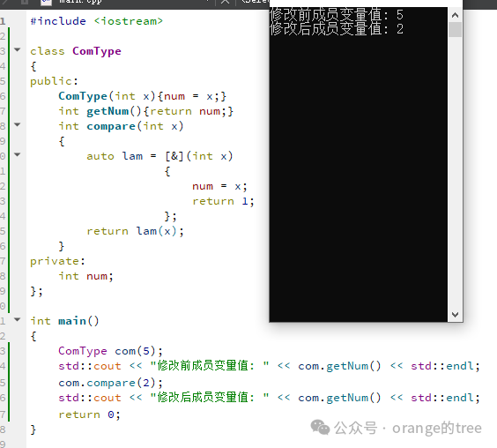Click the string '修改后成员变量值: ' in the code
This screenshot has width=497, height=448.
(x=210, y=398)
